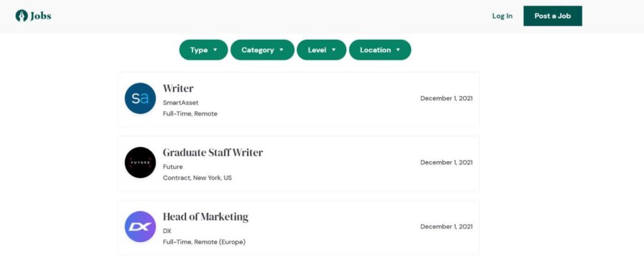The width and height of the screenshot is (644, 264).
Task: Open the Future company logo
Action: [x=140, y=163]
